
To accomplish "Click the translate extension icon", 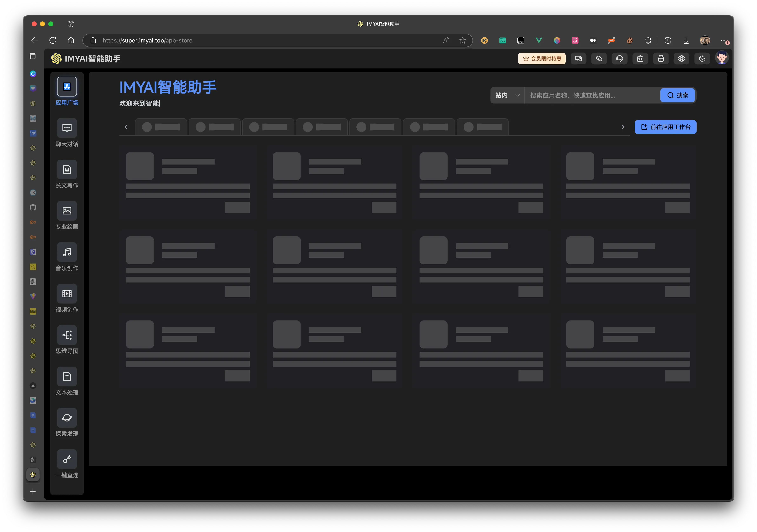I will click(x=575, y=40).
